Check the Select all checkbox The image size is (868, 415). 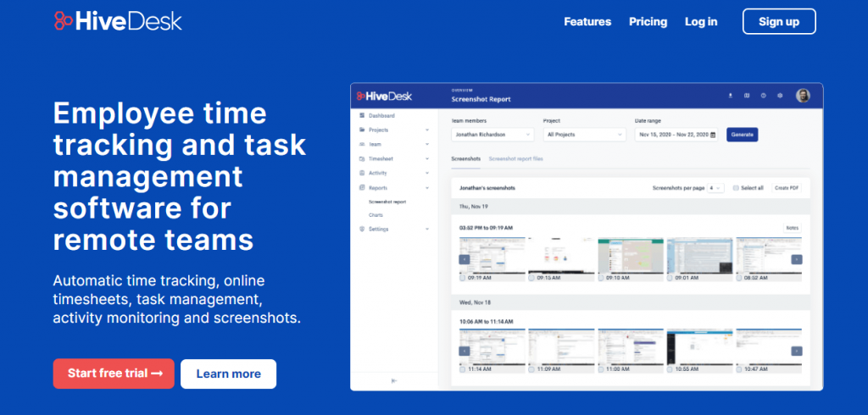(736, 188)
